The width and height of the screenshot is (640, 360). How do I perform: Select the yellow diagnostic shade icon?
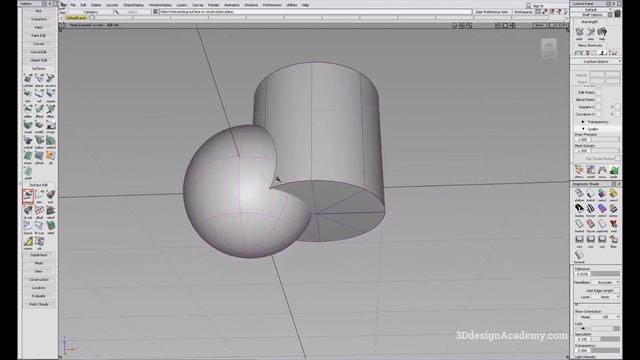tap(613, 193)
